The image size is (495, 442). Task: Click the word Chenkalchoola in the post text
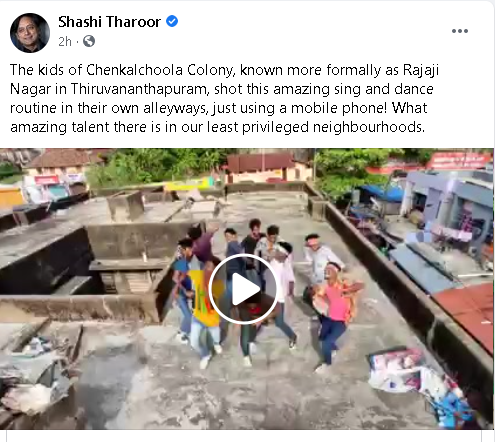pyautogui.click(x=134, y=70)
